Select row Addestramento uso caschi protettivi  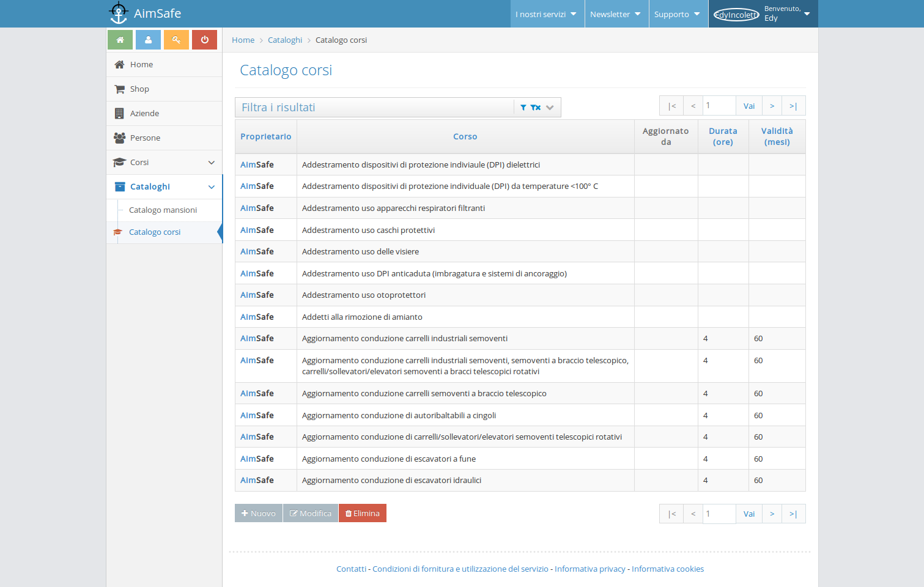coord(520,230)
